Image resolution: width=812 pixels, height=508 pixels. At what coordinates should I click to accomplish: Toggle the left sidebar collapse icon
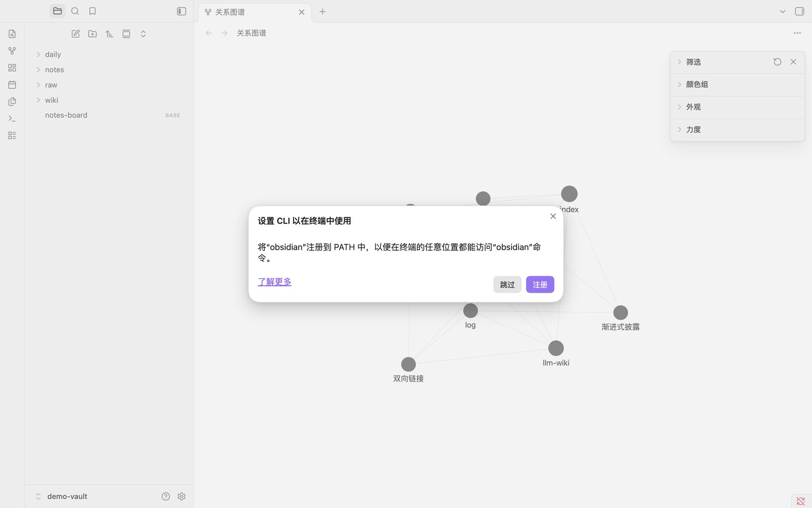pyautogui.click(x=182, y=11)
